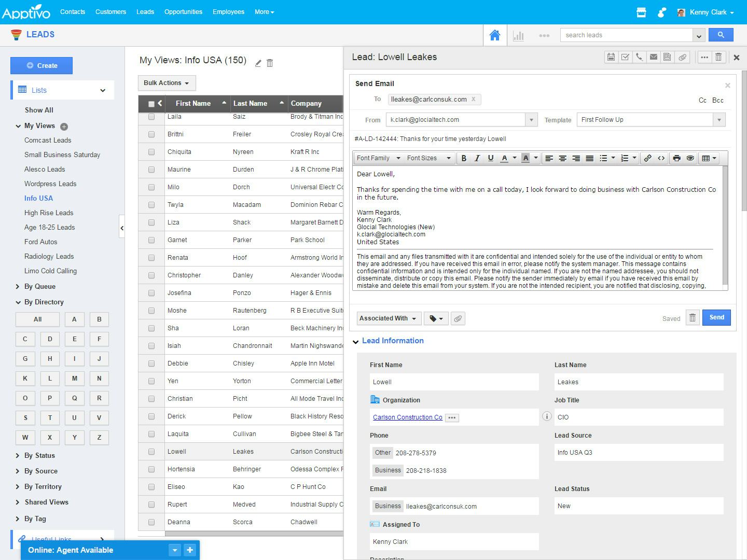Viewport: 747px width, 560px height.
Task: Edit the Info USA view with pencil icon
Action: (x=258, y=63)
